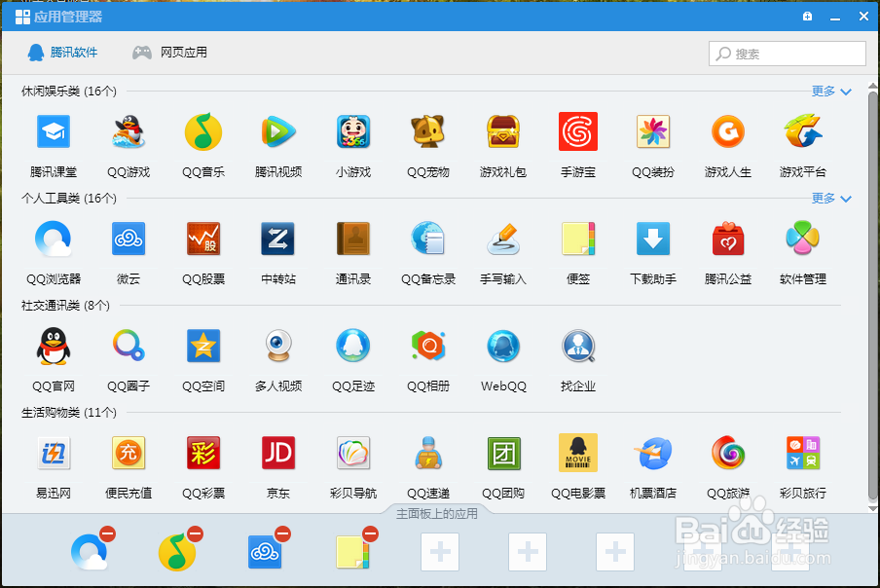Open the 腾讯课堂 app icon
This screenshot has width=880, height=588.
point(54,131)
